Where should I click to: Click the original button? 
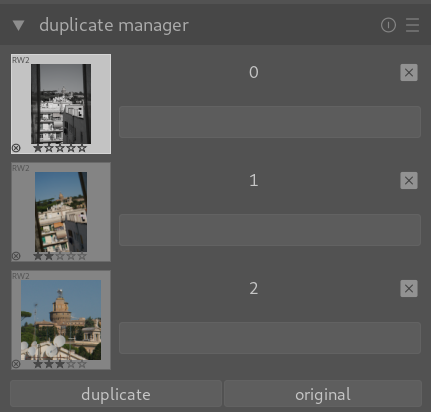point(323,394)
